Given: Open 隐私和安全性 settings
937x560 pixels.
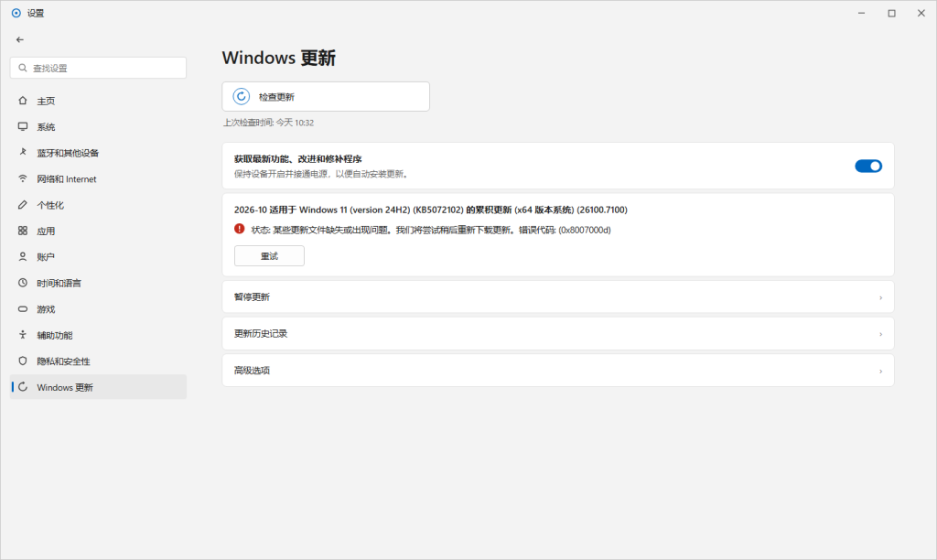Looking at the screenshot, I should [98, 361].
